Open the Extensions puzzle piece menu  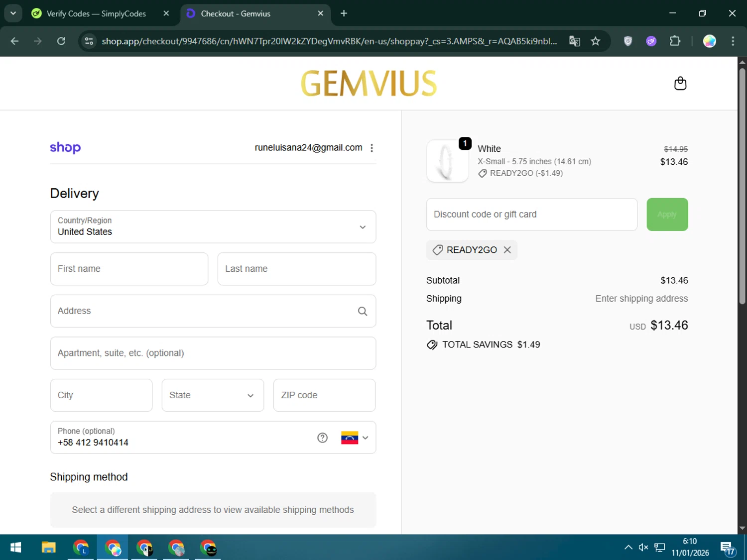[x=675, y=41]
